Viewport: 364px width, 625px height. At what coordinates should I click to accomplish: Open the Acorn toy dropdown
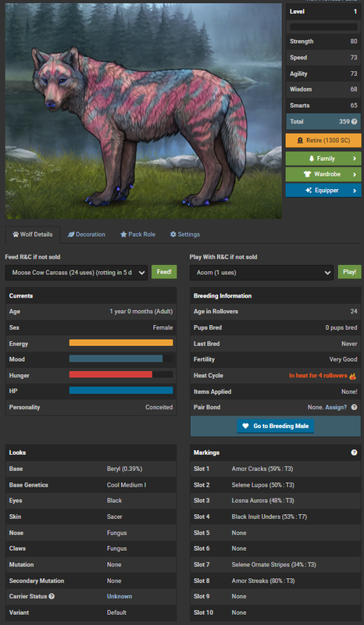click(262, 273)
